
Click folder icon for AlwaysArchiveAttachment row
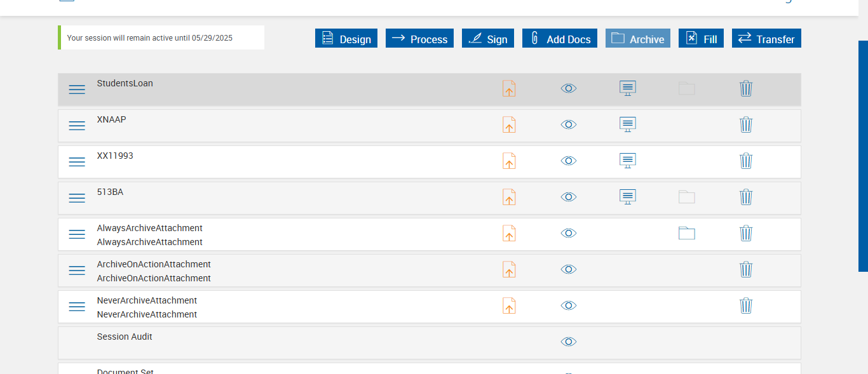coord(686,233)
